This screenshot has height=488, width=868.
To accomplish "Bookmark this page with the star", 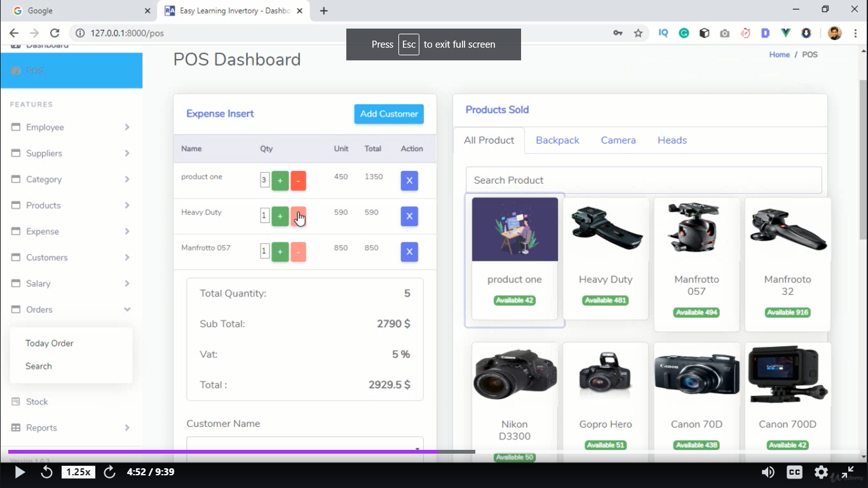I will tap(638, 33).
